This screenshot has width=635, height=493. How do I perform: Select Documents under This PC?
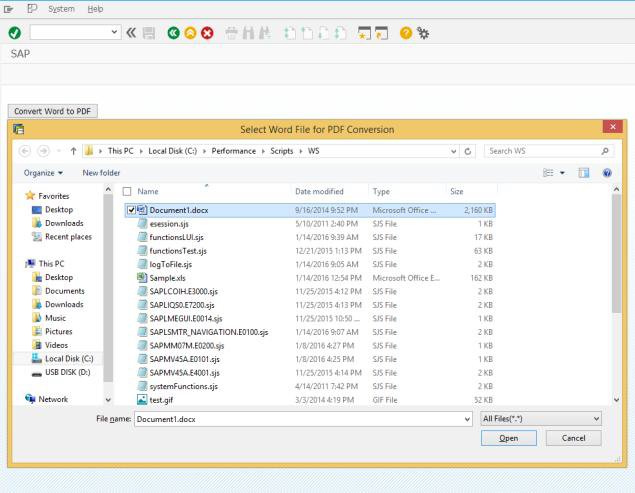[x=65, y=291]
